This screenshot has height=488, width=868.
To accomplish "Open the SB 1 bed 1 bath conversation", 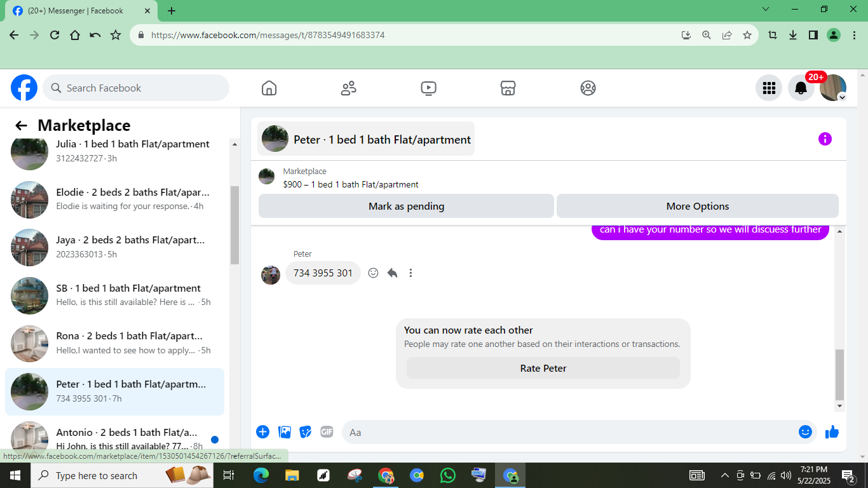I will tap(114, 295).
